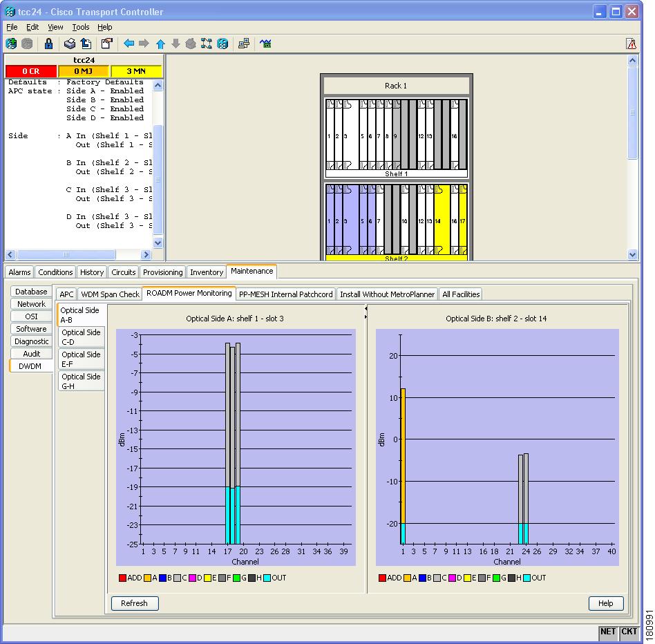Open the OSI side tab
The height and width of the screenshot is (644, 655).
[31, 316]
